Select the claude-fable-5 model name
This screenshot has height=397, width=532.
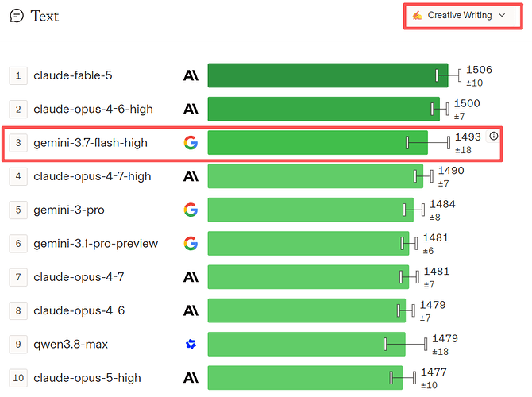[72, 75]
